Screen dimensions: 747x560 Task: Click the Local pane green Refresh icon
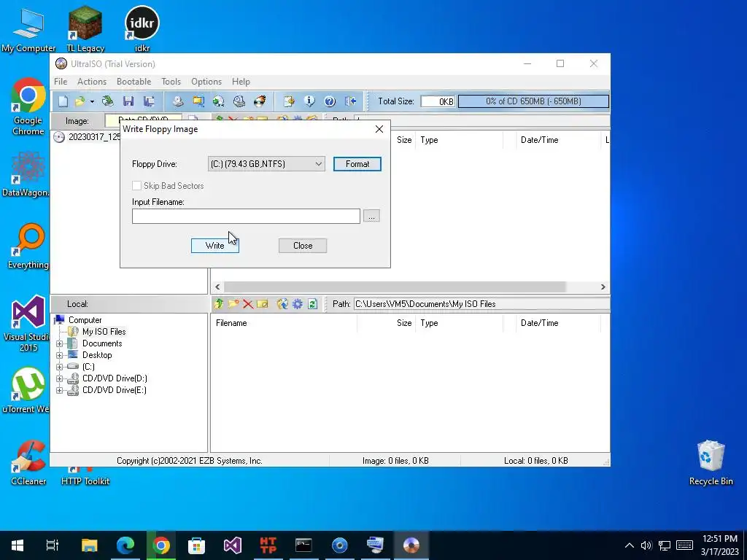tap(312, 304)
